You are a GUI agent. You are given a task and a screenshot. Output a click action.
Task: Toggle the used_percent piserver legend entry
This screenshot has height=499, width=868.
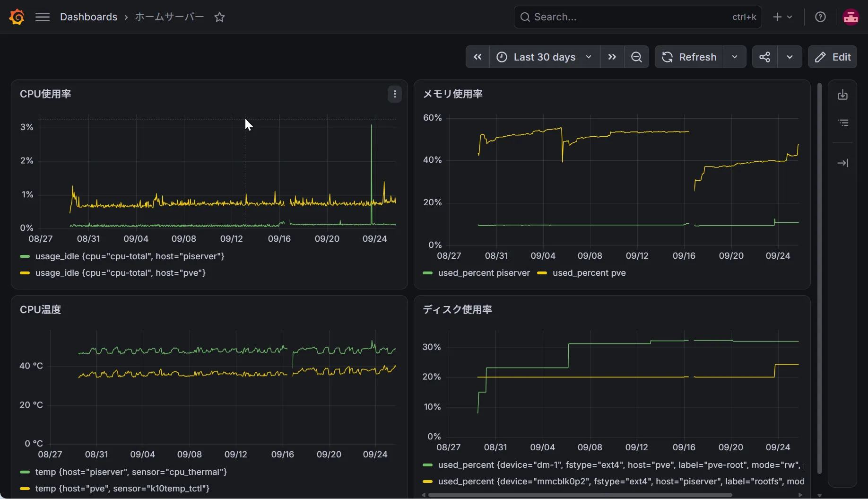tap(484, 273)
